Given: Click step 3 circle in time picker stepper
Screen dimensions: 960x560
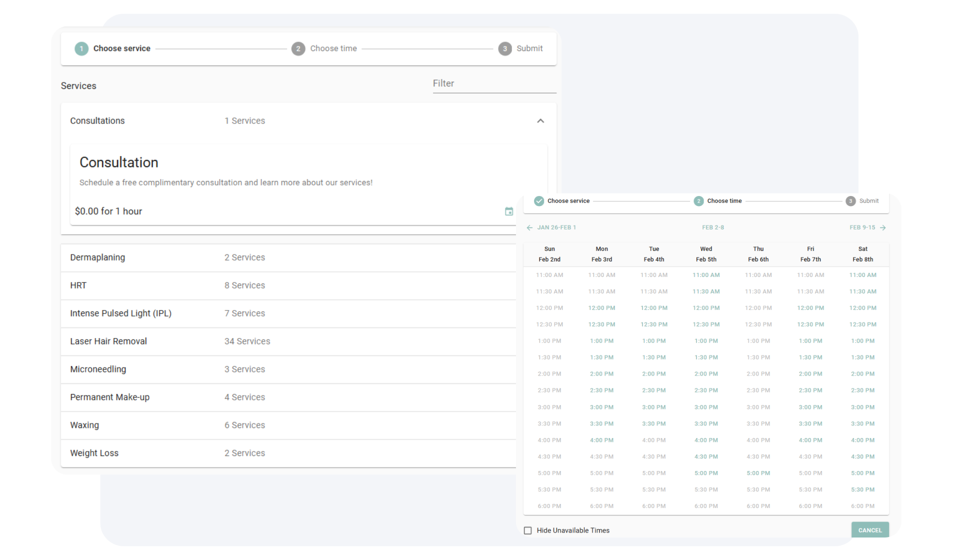Looking at the screenshot, I should 850,201.
